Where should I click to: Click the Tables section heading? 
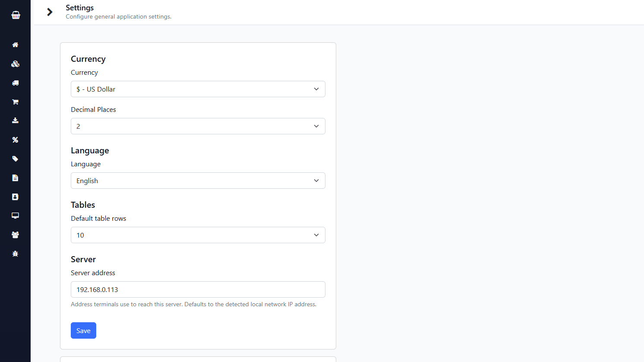click(83, 205)
